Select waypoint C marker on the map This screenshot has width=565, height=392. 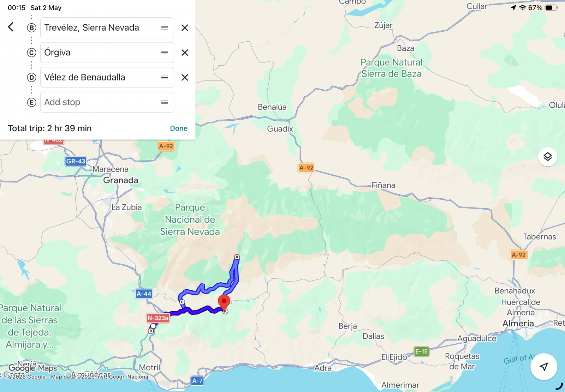(x=182, y=302)
